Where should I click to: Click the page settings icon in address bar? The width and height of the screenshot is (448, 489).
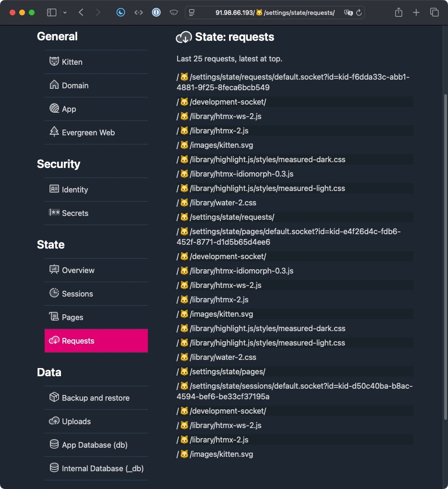coord(192,13)
